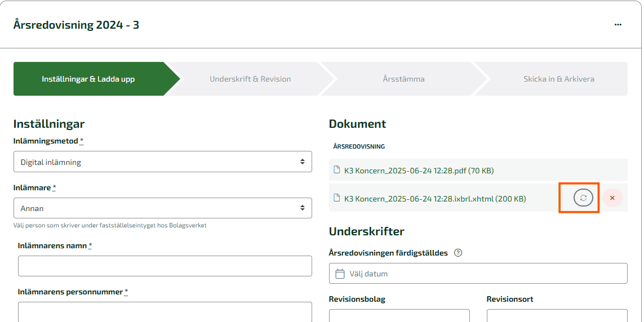Switch to the Årsstämma step
This screenshot has width=644, height=322.
tap(403, 79)
